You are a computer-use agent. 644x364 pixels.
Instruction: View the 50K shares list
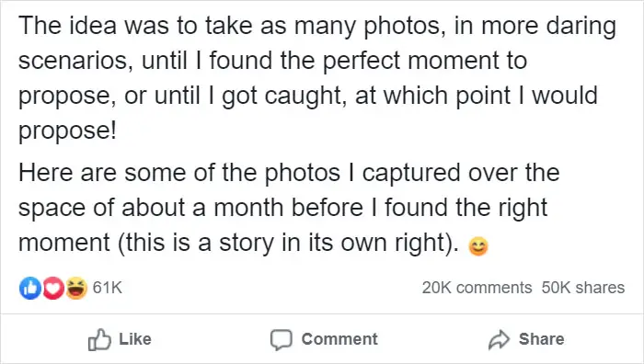(583, 288)
